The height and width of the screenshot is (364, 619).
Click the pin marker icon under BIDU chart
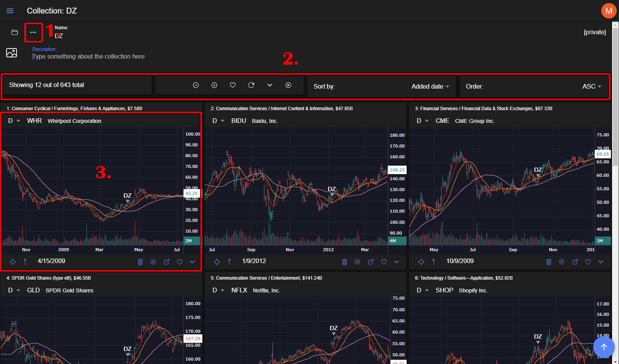(x=229, y=262)
